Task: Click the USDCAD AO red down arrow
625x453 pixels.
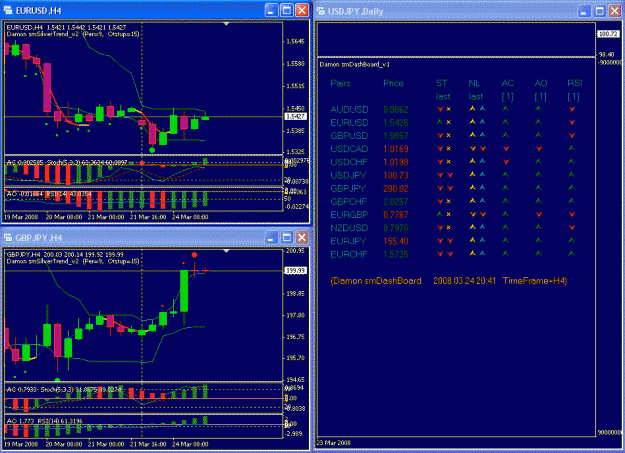Action: (539, 149)
